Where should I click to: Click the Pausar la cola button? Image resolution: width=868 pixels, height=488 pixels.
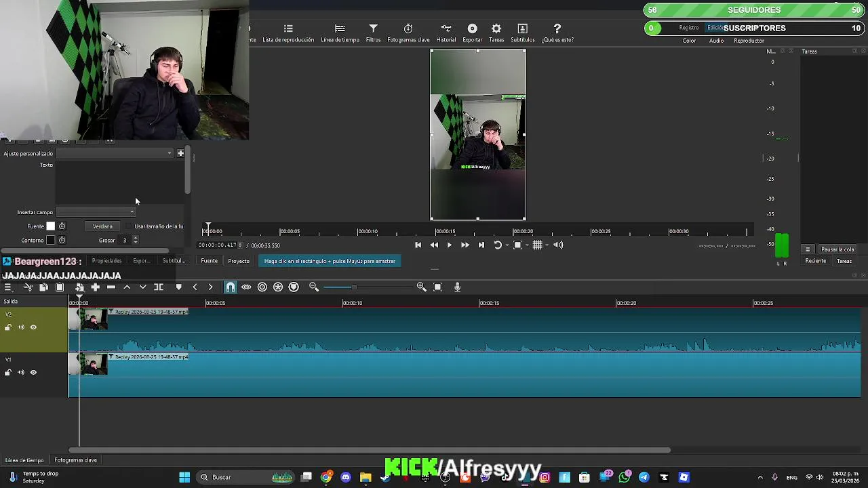click(837, 249)
